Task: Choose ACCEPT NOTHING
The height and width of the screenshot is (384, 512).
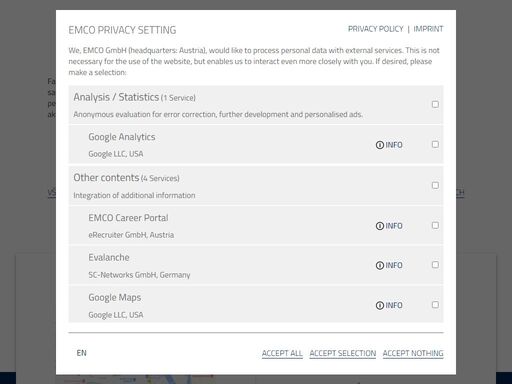Action: point(413,353)
